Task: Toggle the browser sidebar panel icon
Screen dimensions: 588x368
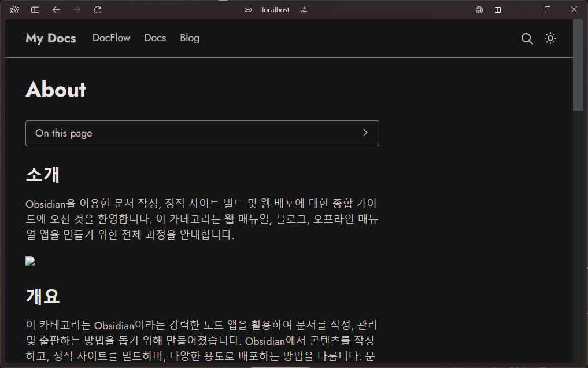Action: coord(35,10)
